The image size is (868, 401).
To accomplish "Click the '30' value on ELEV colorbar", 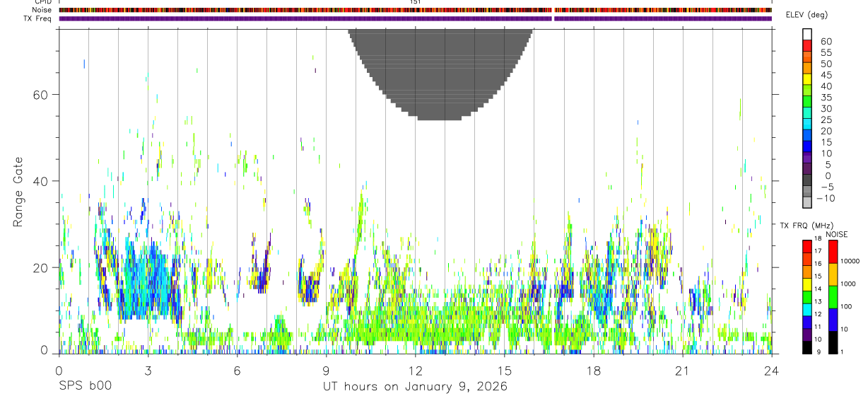I will coord(826,108).
